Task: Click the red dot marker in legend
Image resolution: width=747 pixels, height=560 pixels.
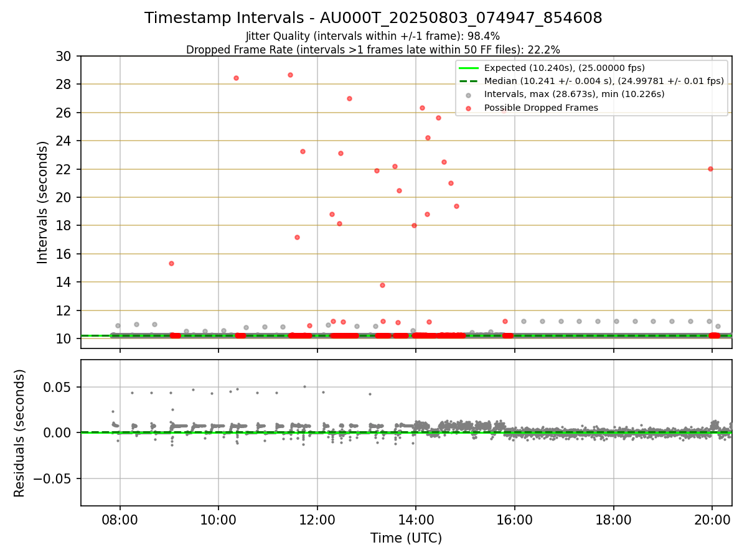Action: pyautogui.click(x=469, y=108)
